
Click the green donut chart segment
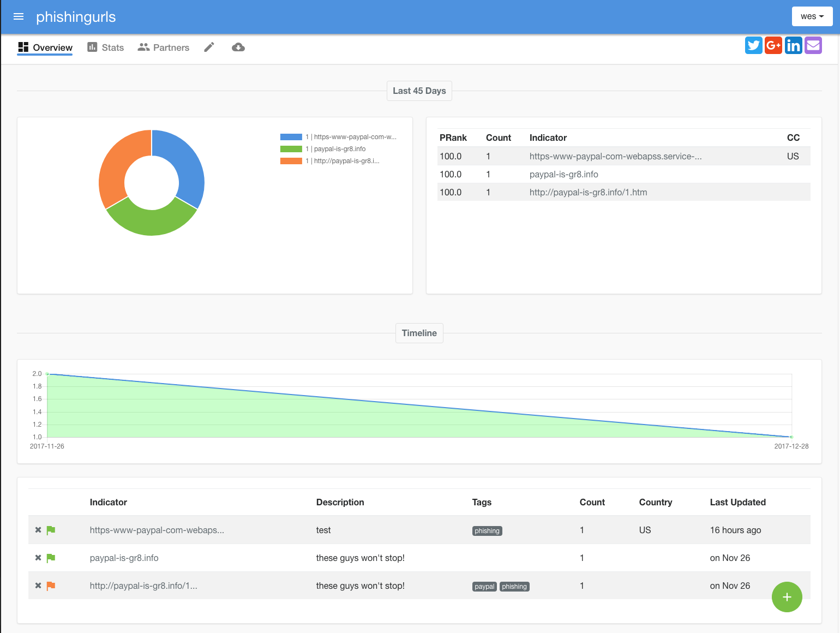[152, 222]
